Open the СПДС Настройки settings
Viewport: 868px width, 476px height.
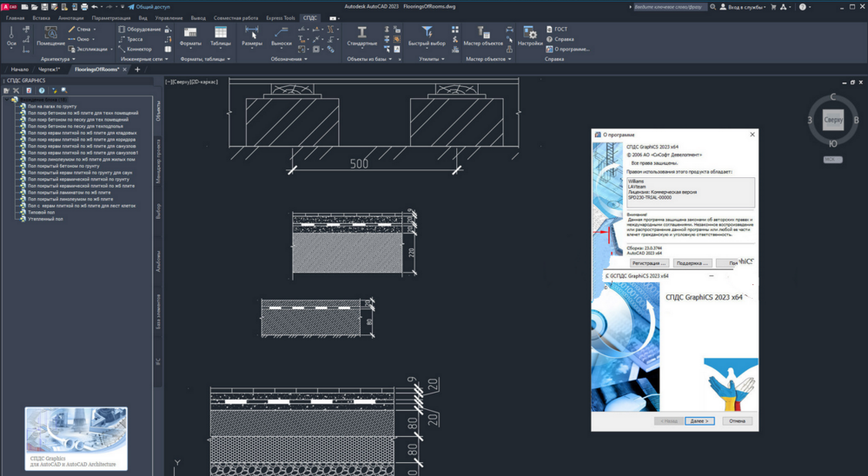(530, 36)
